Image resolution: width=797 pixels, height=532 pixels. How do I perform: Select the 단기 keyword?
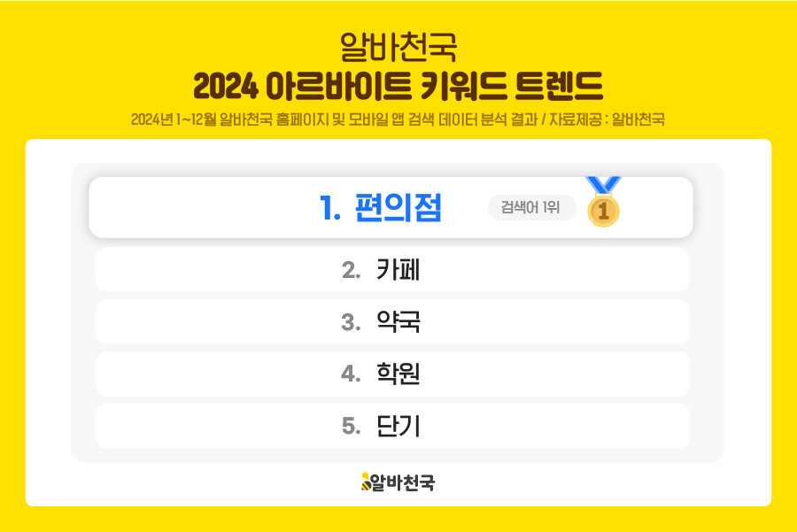click(398, 427)
